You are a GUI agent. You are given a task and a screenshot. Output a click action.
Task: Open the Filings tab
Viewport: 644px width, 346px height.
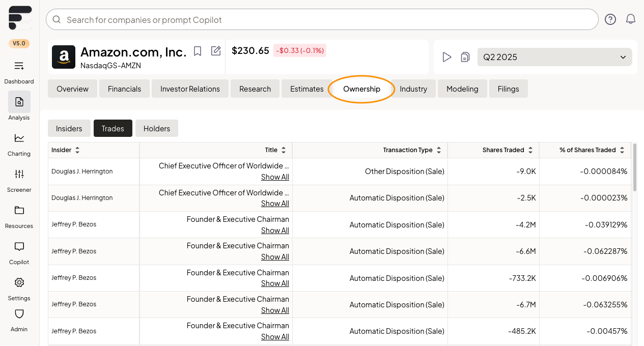pos(509,89)
